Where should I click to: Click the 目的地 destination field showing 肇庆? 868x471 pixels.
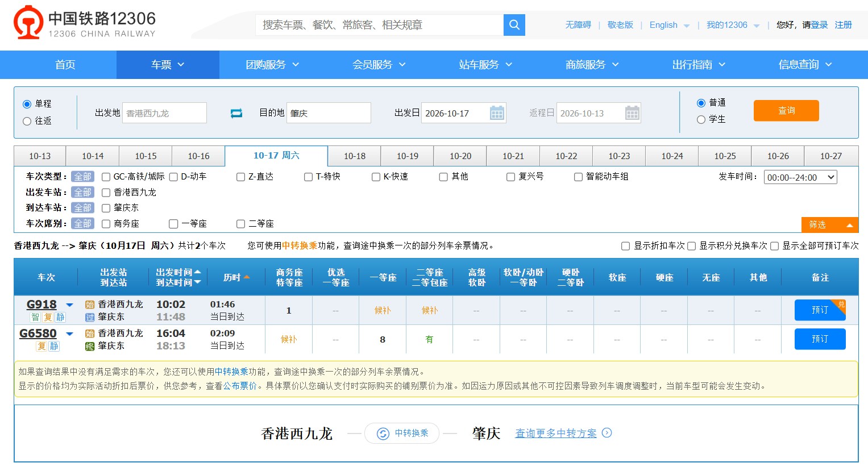(329, 113)
